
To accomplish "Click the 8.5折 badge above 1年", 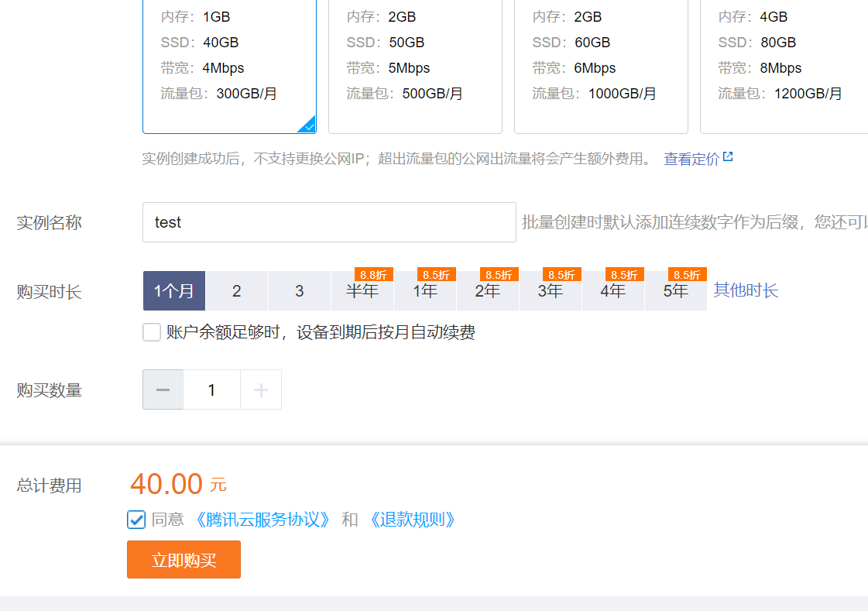I will click(437, 274).
